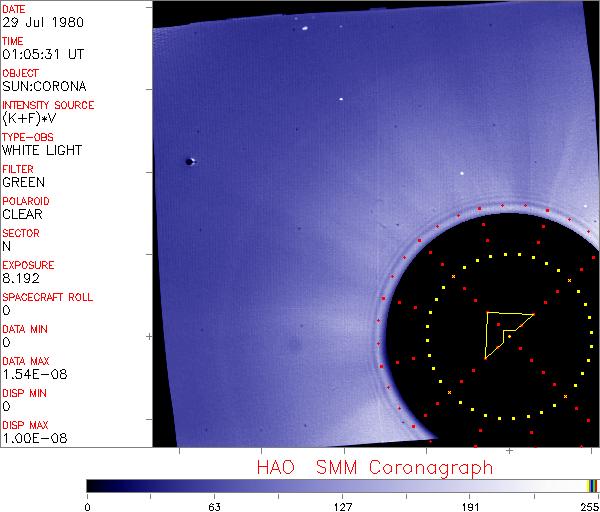Screen dimensions: 600x512
Task: Click the 'INTENSITY SOURCE' label
Action: 48,105
